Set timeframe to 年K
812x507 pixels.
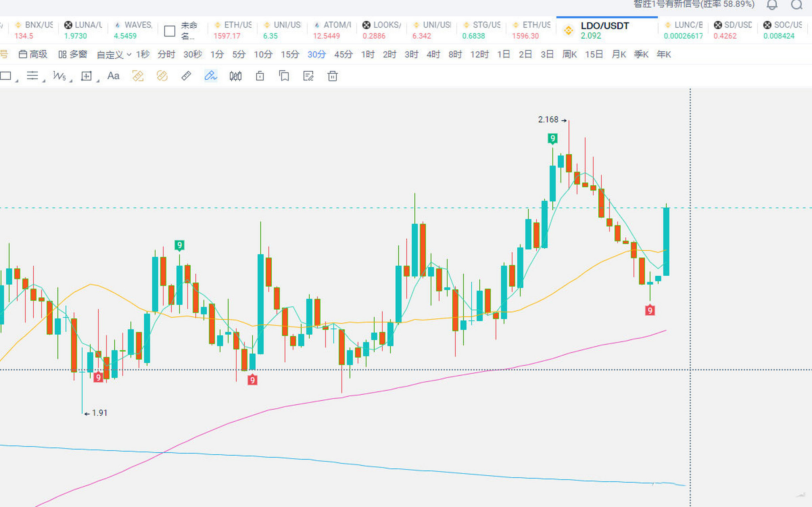[664, 54]
